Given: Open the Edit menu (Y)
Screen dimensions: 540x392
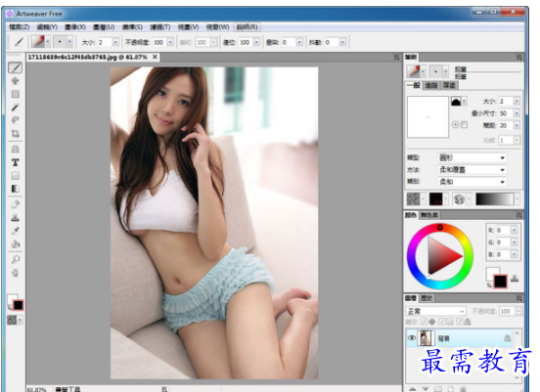Looking at the screenshot, I should tap(47, 26).
